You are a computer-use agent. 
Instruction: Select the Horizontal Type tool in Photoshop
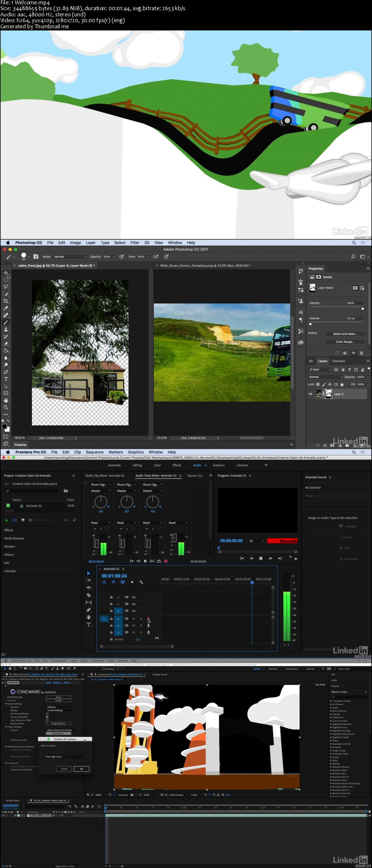(x=5, y=379)
